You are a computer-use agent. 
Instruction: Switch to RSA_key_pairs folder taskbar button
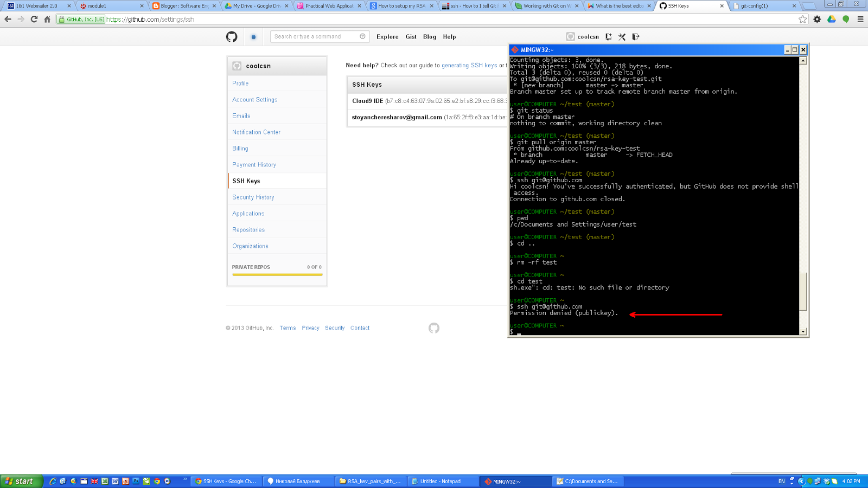tap(370, 481)
